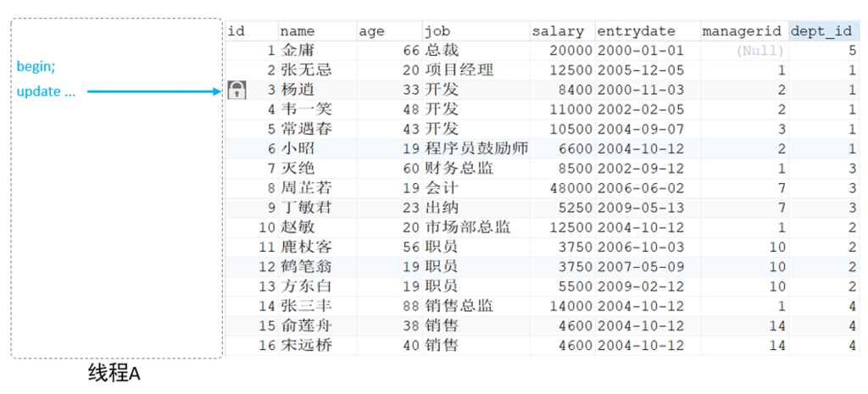Click the job cell 市场部总监
Screen dimensions: 868x394
(469, 227)
